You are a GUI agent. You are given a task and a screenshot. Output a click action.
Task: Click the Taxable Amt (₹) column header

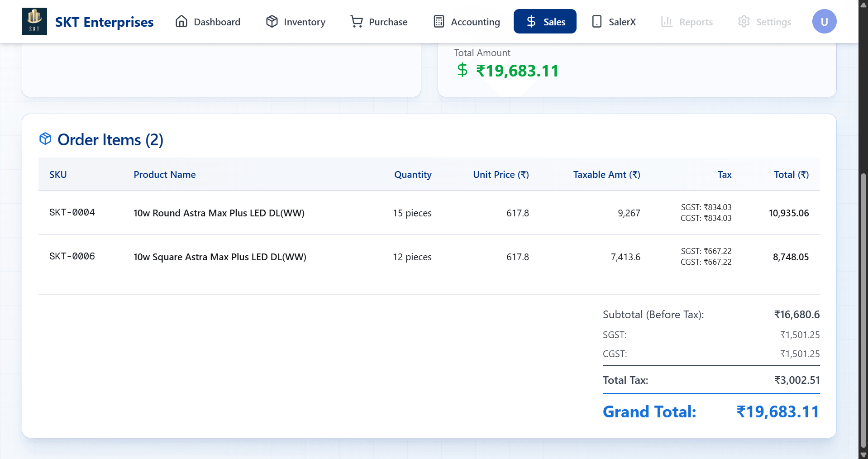pos(606,175)
